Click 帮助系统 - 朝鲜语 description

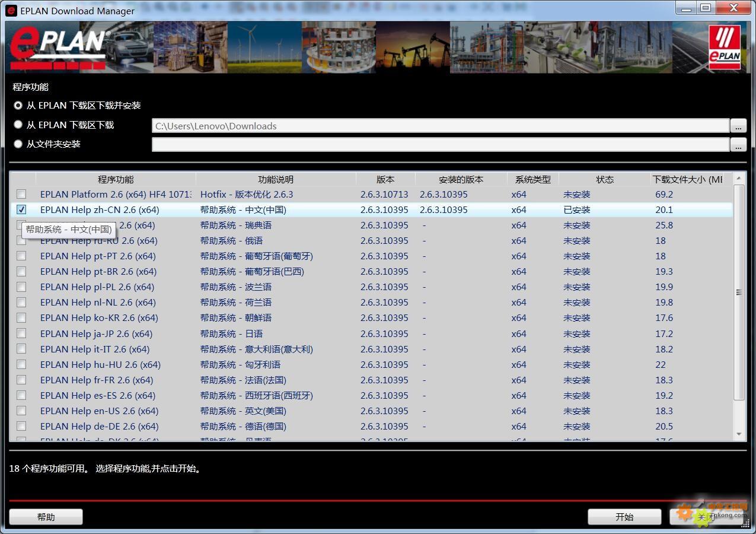(236, 317)
